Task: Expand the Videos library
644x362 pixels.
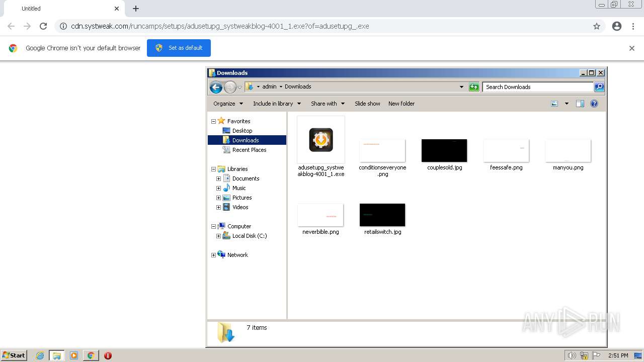Action: click(x=218, y=207)
